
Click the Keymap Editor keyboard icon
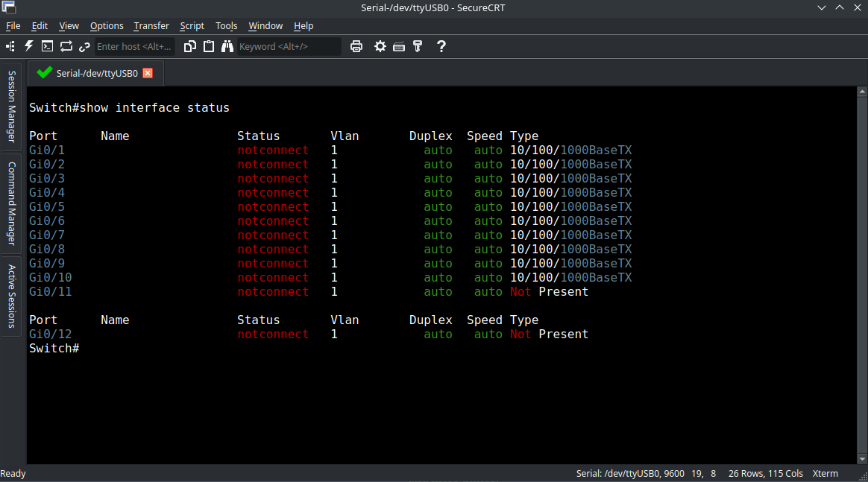click(x=398, y=47)
